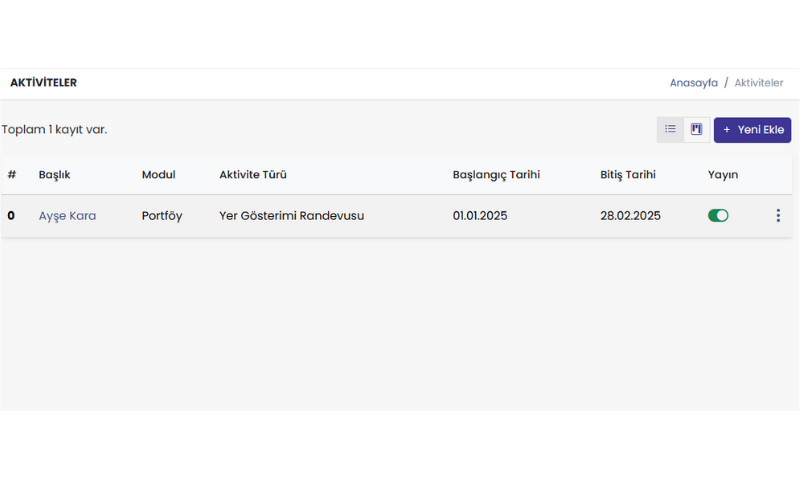Go to Anasayfa via the breadcrumb
The height and width of the screenshot is (500, 800).
[693, 83]
